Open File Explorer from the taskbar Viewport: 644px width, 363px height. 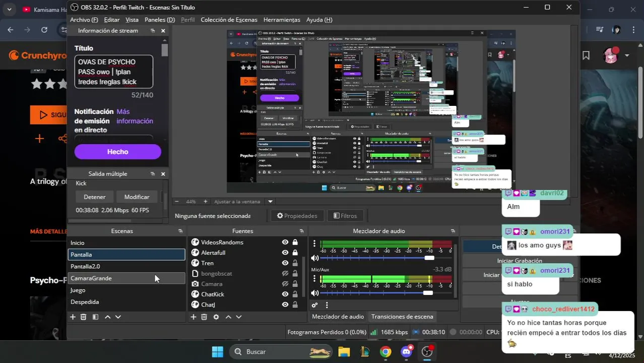344,351
